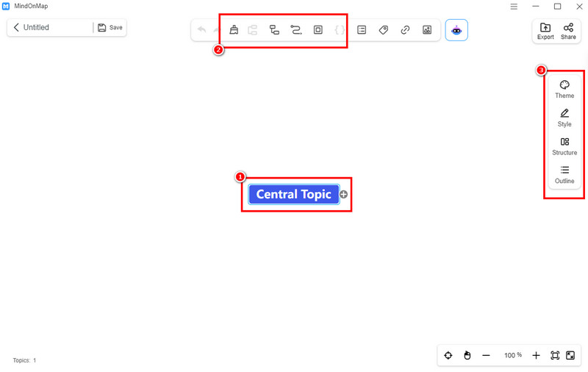Zoom out with the minus button
The height and width of the screenshot is (372, 588).
coord(486,355)
